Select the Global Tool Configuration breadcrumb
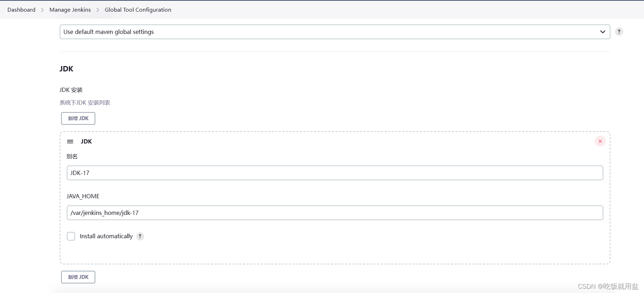The width and height of the screenshot is (644, 293). 138,10
